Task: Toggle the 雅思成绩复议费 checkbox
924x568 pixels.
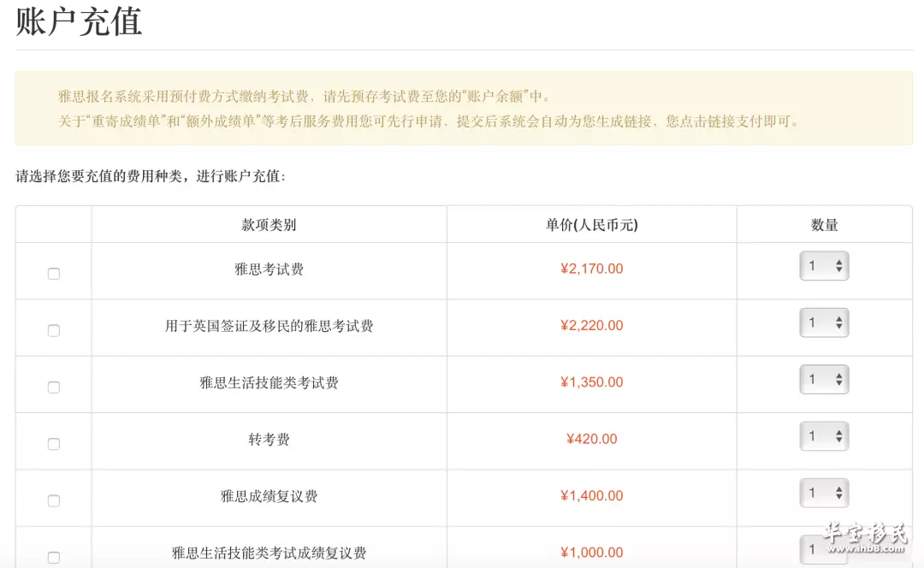Action: coord(54,500)
